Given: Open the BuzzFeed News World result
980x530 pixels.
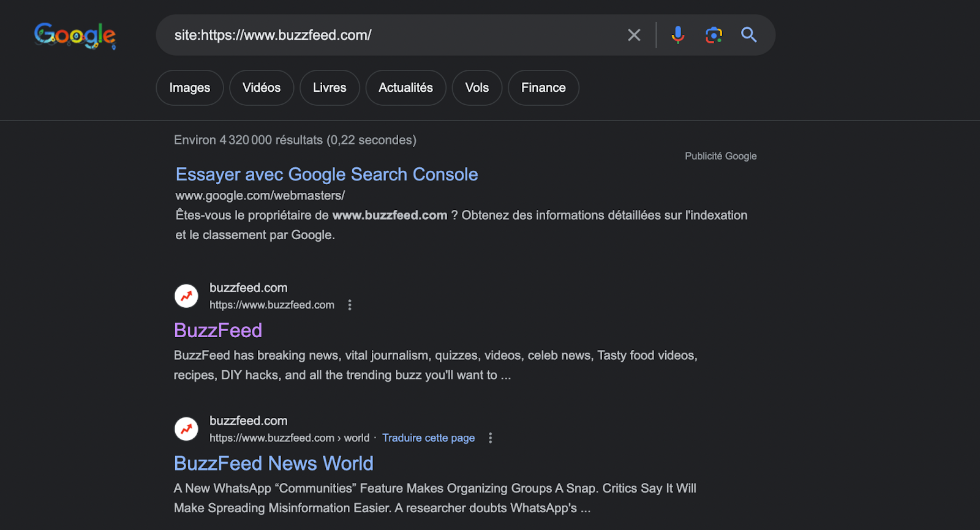Looking at the screenshot, I should pyautogui.click(x=273, y=463).
